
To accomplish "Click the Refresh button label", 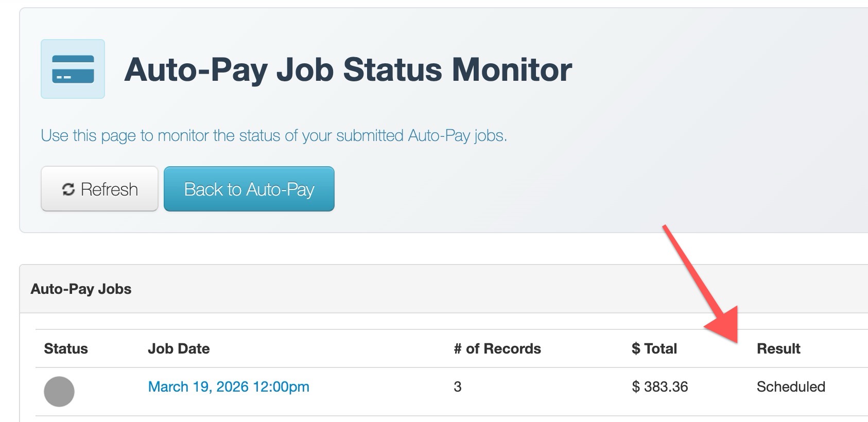I will tap(109, 189).
